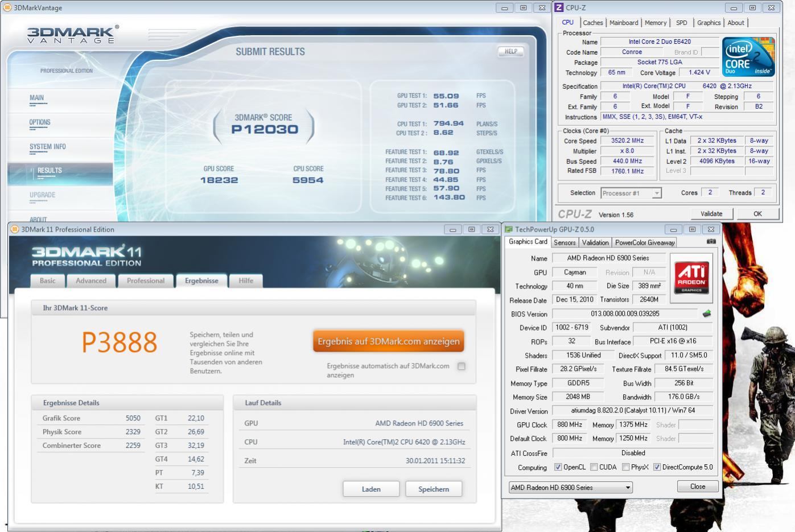Click the P12030 3DMark score

tap(265, 129)
